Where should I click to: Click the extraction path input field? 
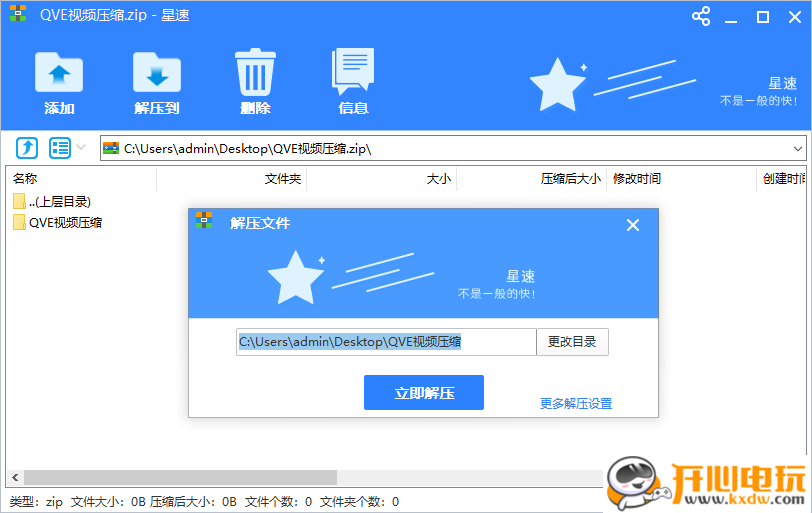[x=386, y=342]
